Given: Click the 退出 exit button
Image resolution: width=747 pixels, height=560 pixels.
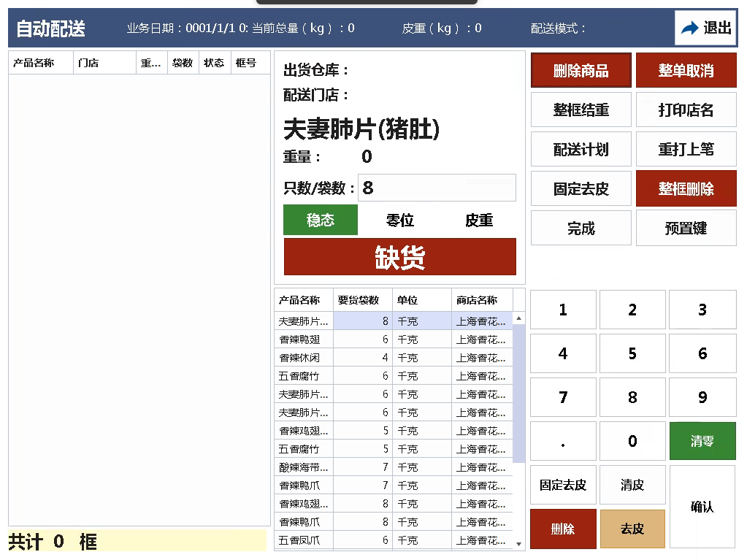Looking at the screenshot, I should [705, 28].
